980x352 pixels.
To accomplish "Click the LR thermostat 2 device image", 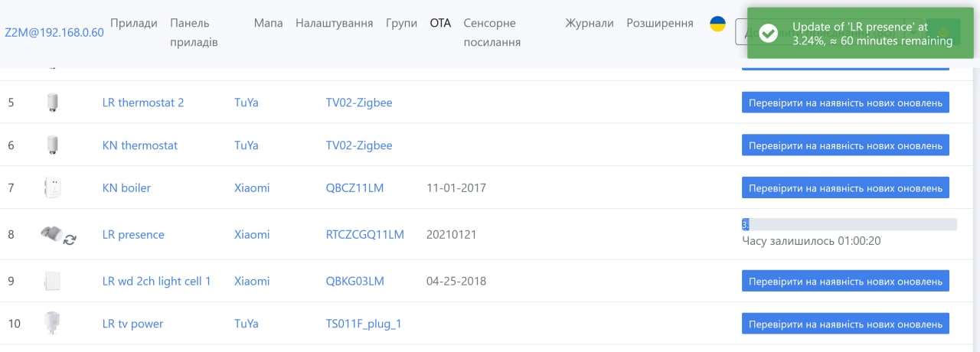I will tap(52, 103).
